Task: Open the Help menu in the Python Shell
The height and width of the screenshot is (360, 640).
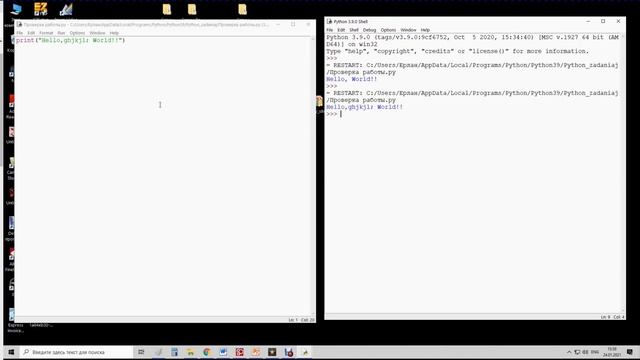Action: click(x=425, y=30)
